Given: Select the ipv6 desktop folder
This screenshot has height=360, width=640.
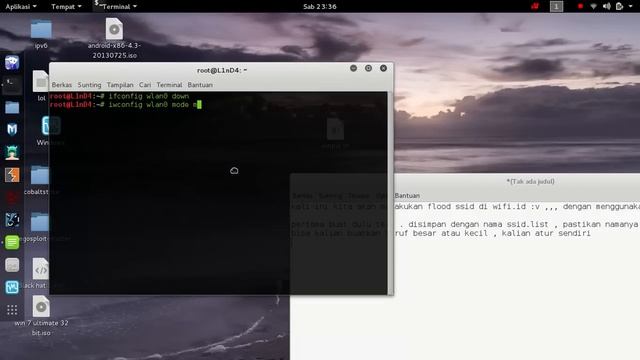Looking at the screenshot, I should pyautogui.click(x=41, y=34).
